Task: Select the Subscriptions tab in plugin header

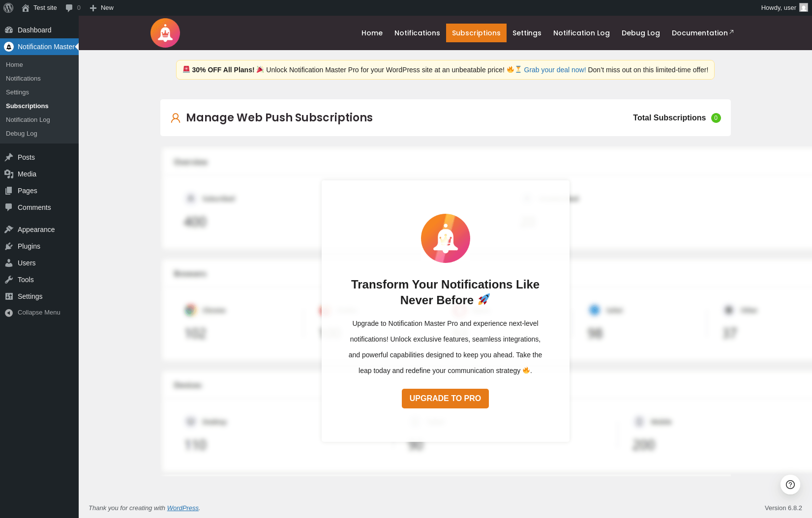Action: (476, 33)
